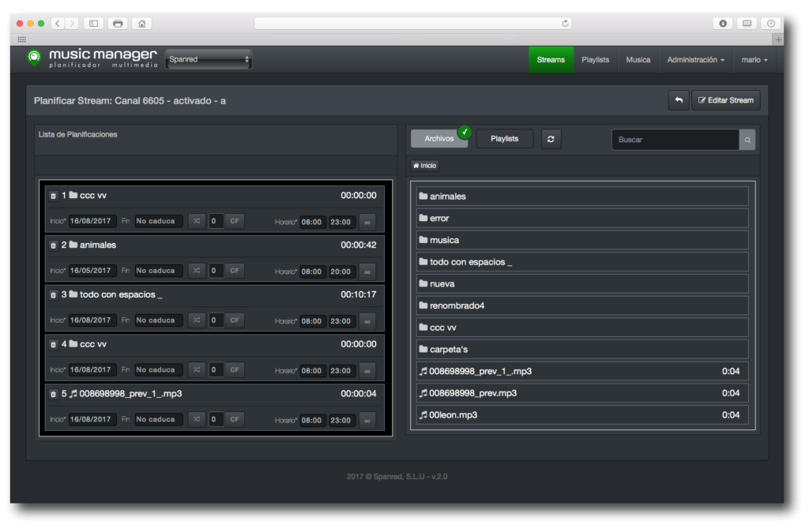
Task: Click the Buscar search field
Action: 675,140
